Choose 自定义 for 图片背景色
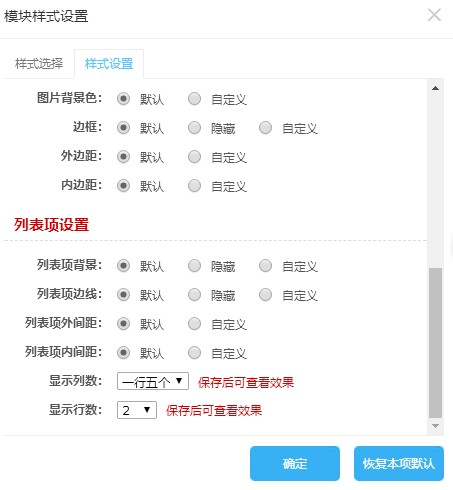This screenshot has width=453, height=490. (194, 99)
